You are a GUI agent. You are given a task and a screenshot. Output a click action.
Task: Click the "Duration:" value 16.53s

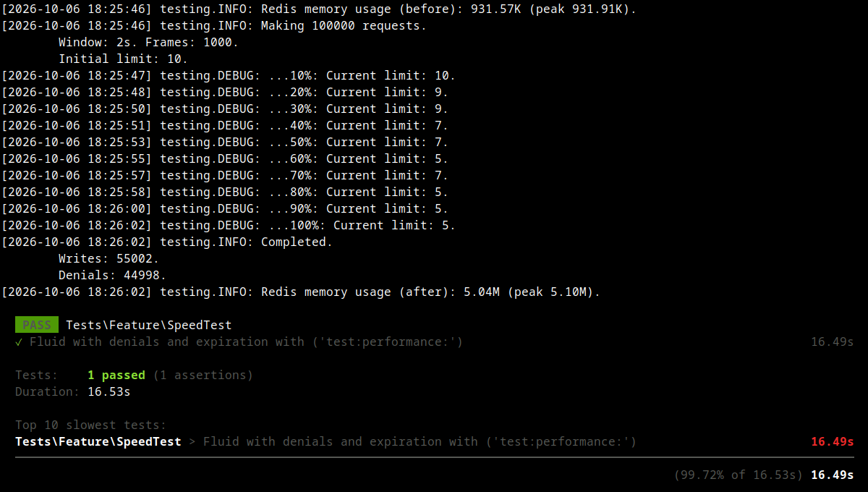[109, 392]
